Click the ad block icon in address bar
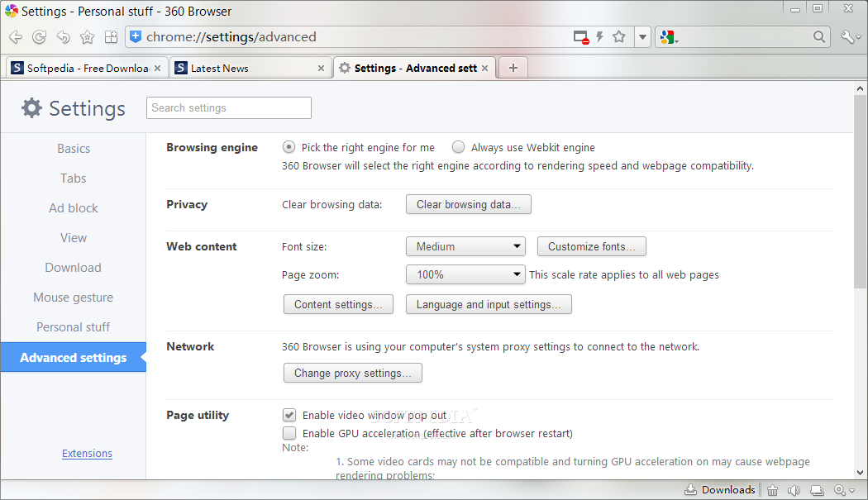Image resolution: width=868 pixels, height=500 pixels. [x=580, y=37]
